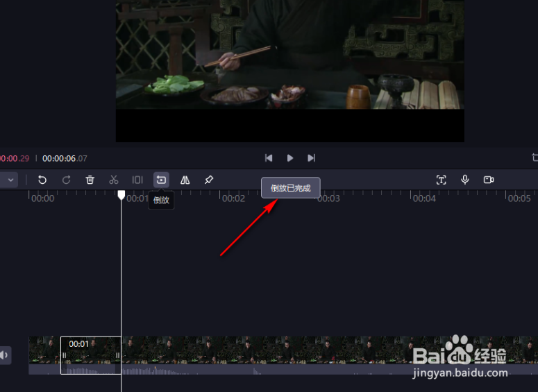This screenshot has width=538, height=392.
Task: Select the long clip after the playhead
Action: [329, 355]
